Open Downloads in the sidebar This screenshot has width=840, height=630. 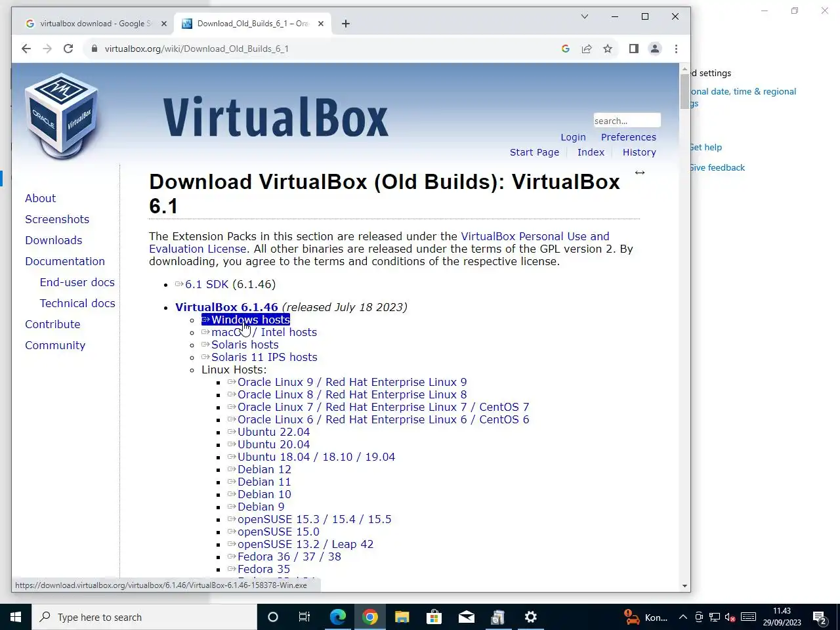54,240
